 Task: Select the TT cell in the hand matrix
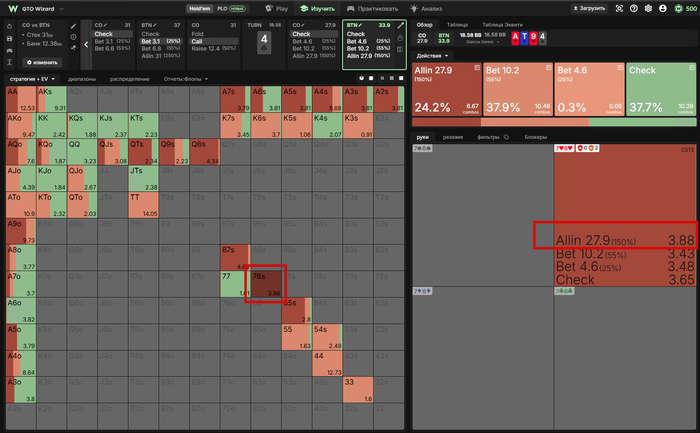(144, 205)
